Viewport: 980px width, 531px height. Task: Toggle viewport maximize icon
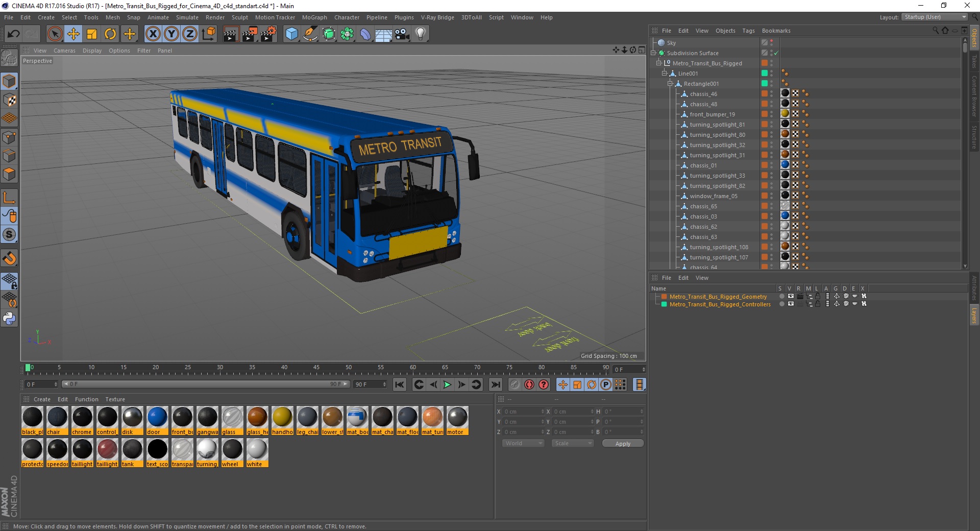click(642, 50)
